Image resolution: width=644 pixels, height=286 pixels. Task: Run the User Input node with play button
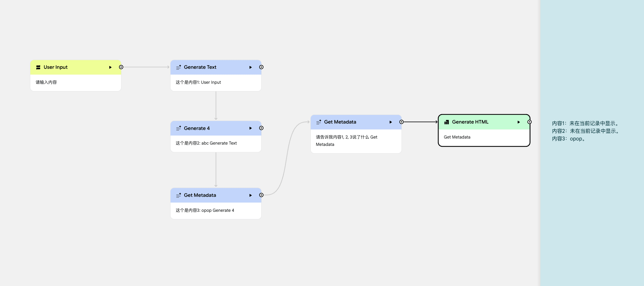point(110,67)
